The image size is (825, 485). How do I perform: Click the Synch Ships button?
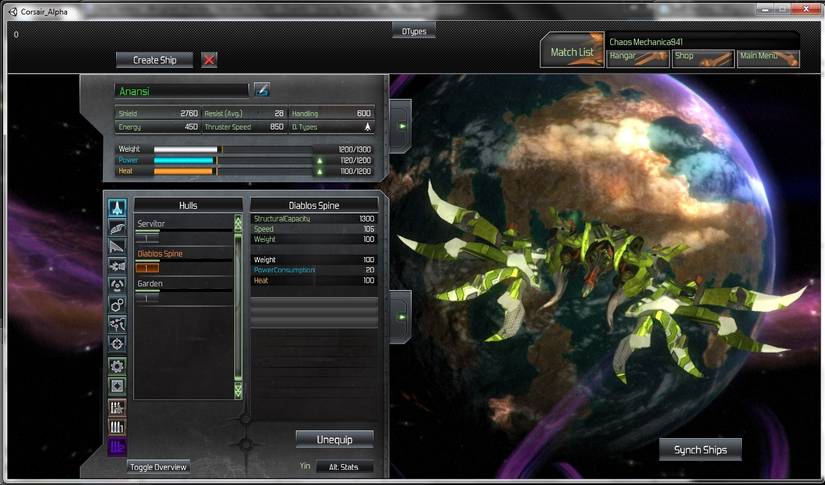coord(700,450)
